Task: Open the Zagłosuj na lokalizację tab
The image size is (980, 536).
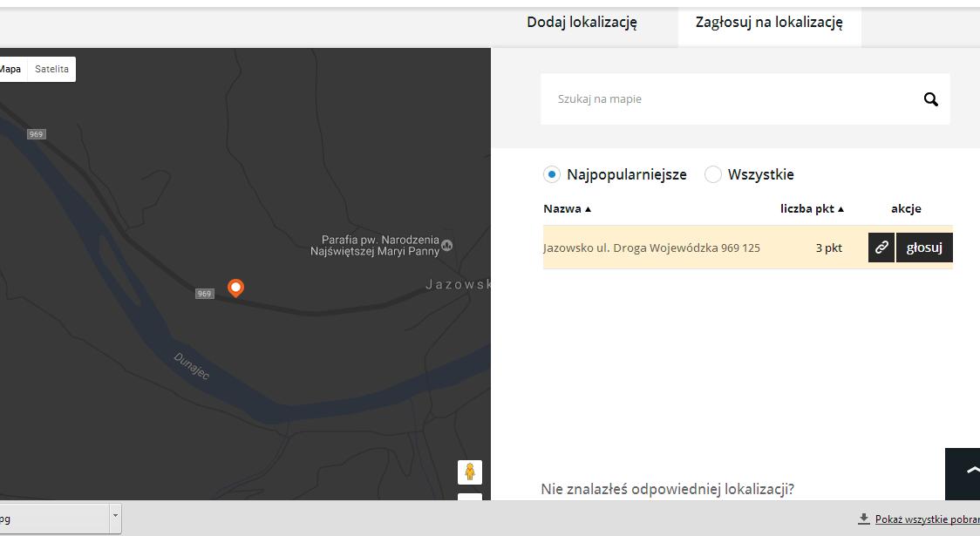Action: click(x=769, y=23)
